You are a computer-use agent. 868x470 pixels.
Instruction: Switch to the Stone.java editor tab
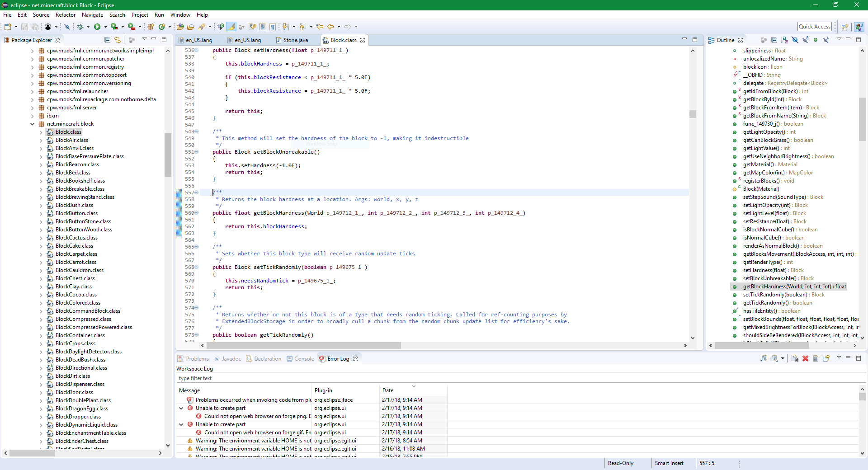(295, 40)
